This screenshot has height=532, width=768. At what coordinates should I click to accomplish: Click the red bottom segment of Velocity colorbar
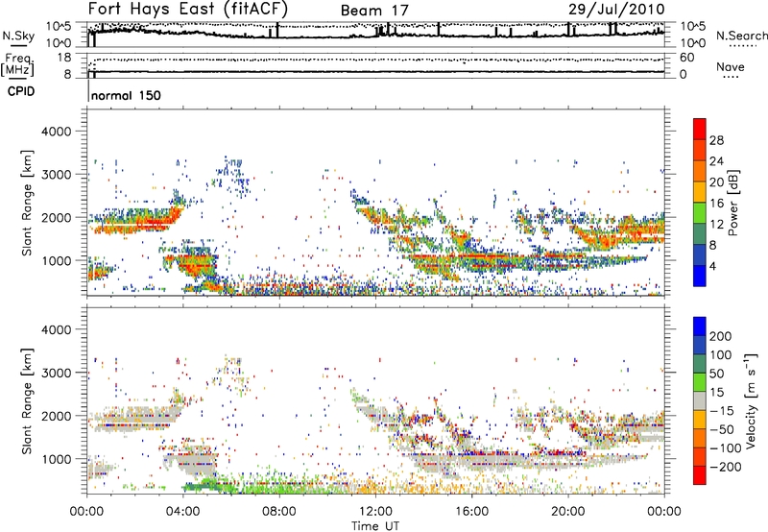coord(700,475)
